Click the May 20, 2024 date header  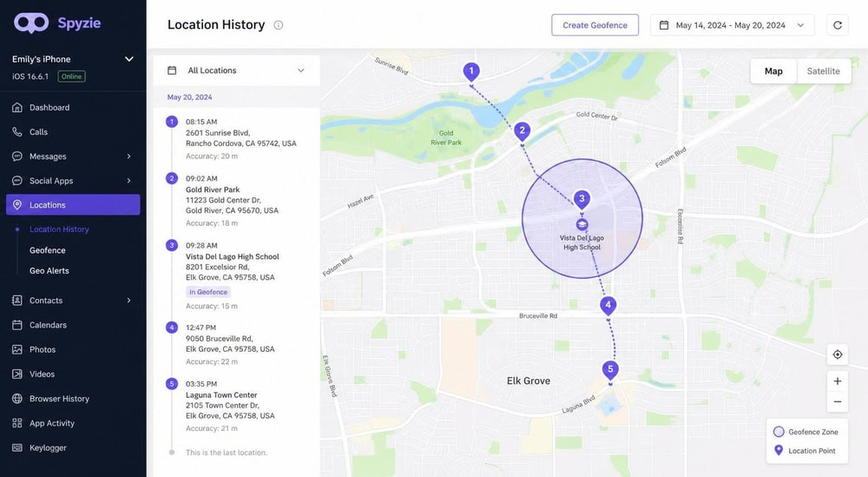click(189, 97)
